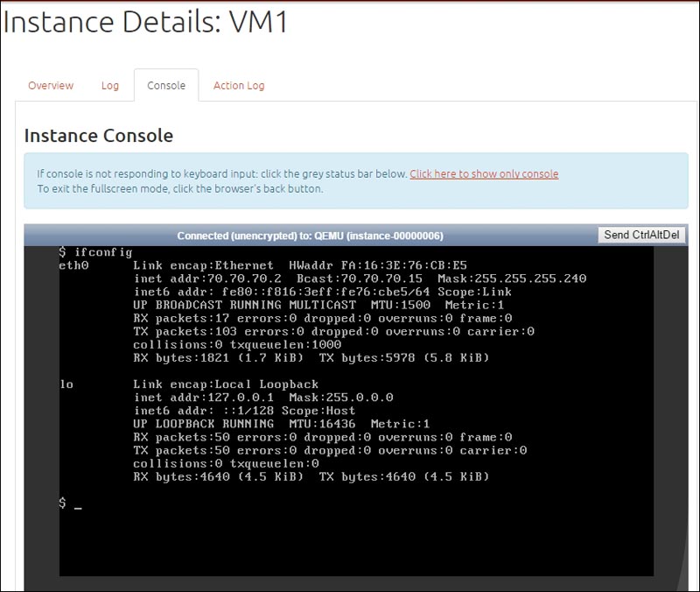Send CtrlAltDel to the instance
The image size is (700, 592).
641,235
